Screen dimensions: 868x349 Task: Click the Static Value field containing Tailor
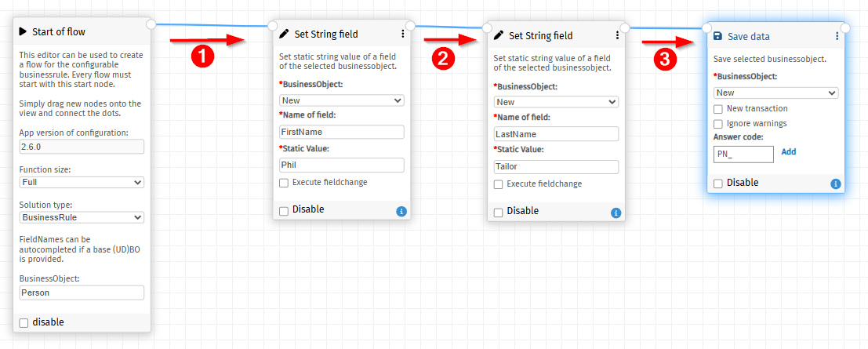click(557, 167)
